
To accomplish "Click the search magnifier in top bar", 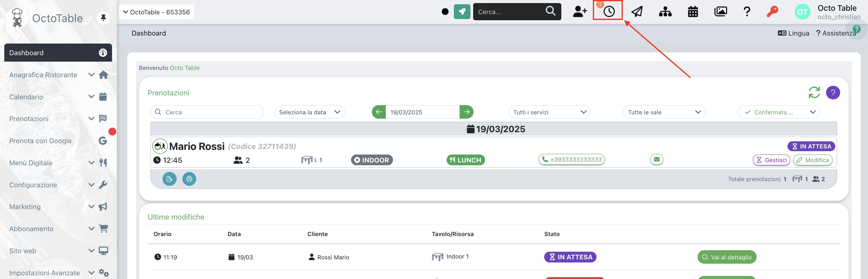I will (550, 11).
